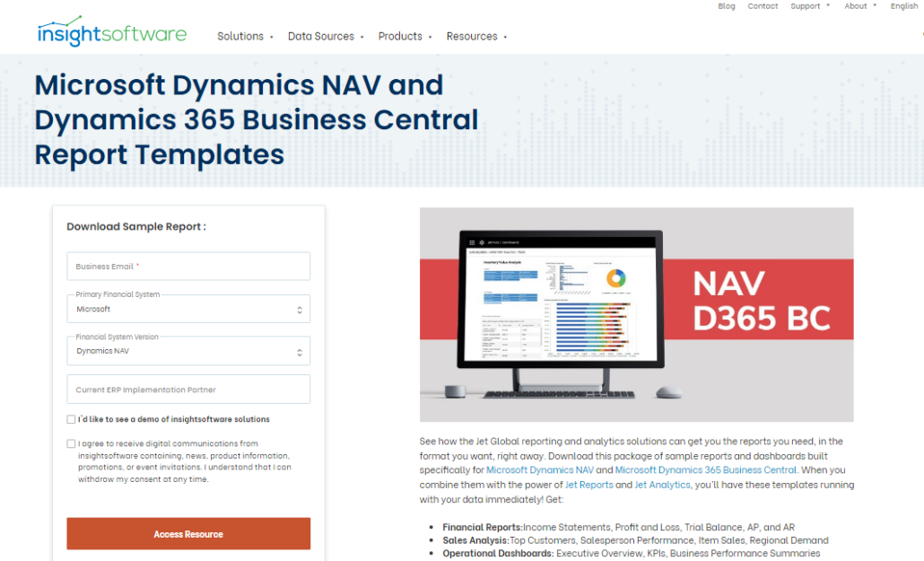Viewport: 924px width, 561px height.
Task: Click the NAV D365 BC banner image
Action: tap(636, 314)
